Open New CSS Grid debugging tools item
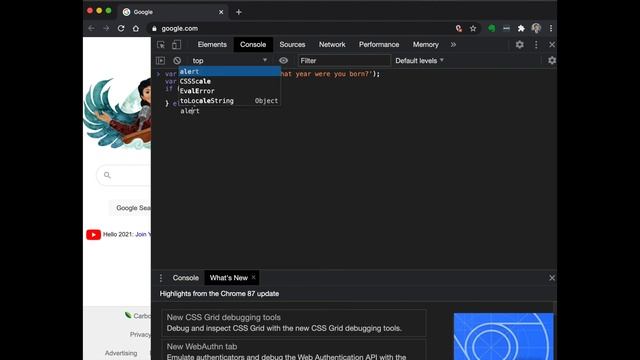Screen dimensions: 640x360 [294, 322]
